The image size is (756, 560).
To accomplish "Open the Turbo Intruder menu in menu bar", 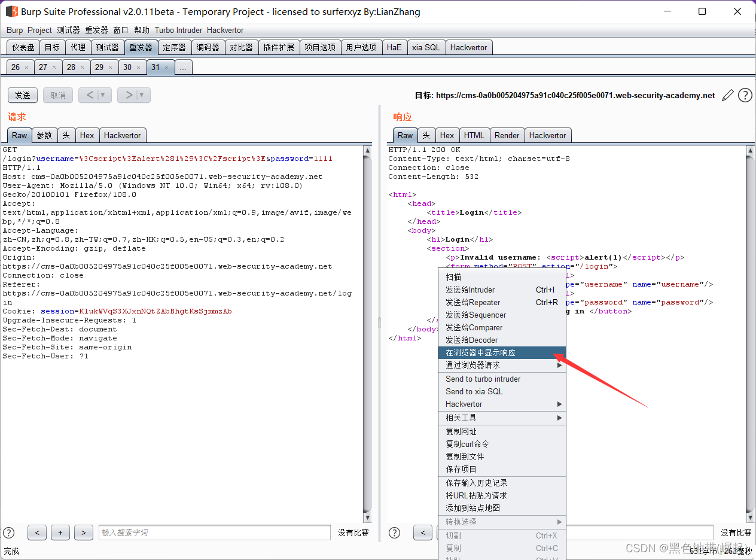I will [178, 30].
